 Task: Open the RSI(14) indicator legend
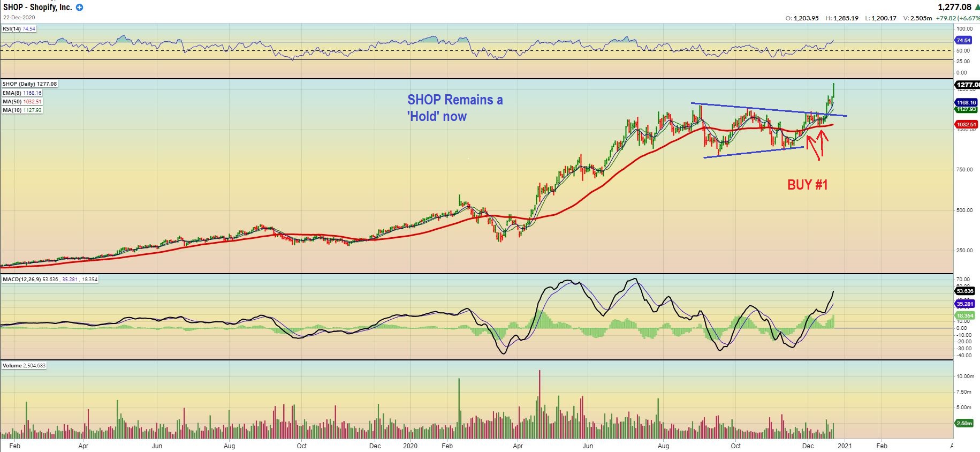(19, 28)
